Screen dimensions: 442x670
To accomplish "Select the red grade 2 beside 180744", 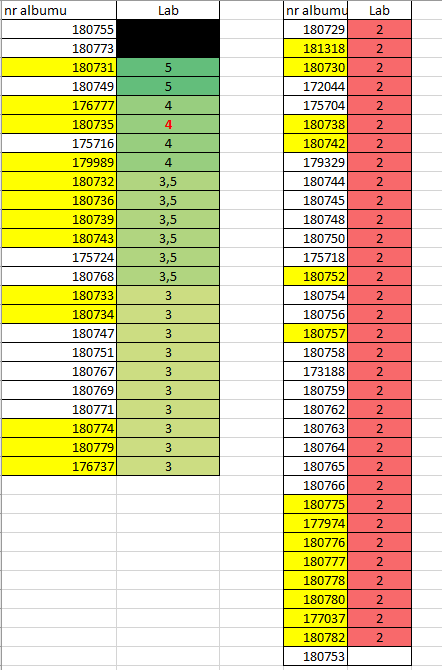I will 380,182.
